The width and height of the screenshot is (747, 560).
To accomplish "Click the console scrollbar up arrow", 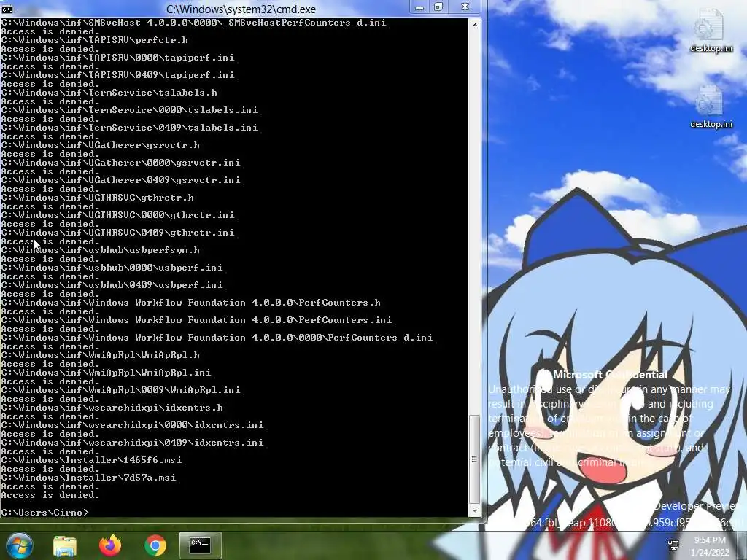I will pyautogui.click(x=474, y=24).
